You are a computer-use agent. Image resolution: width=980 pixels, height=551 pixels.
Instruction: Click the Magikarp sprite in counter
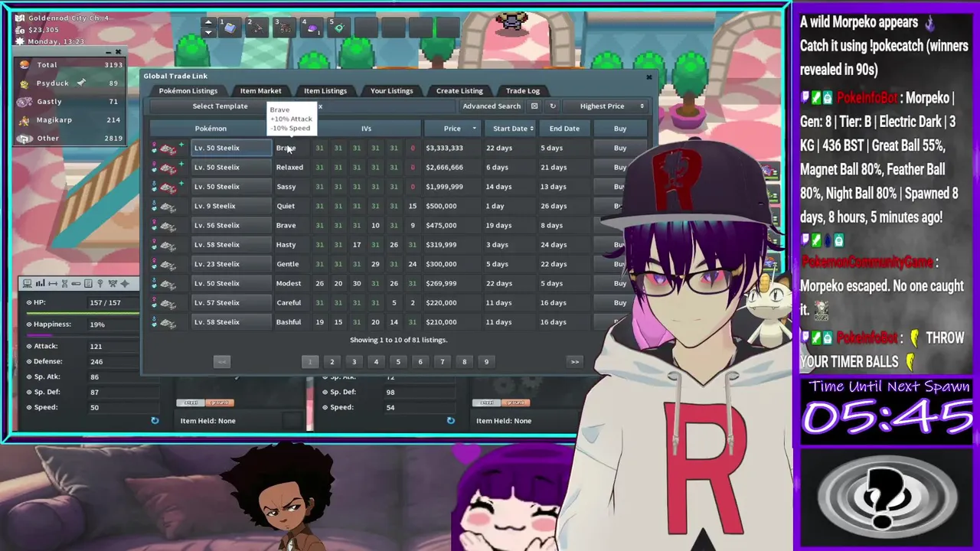(x=24, y=120)
